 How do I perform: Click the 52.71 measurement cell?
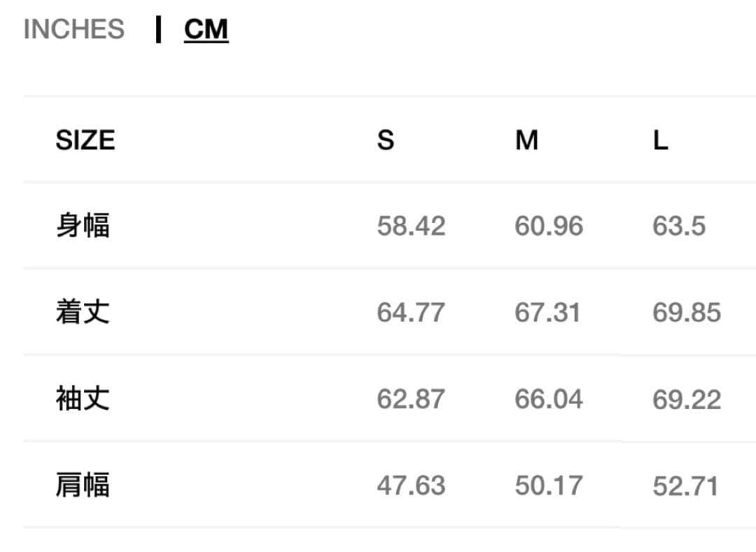685,486
